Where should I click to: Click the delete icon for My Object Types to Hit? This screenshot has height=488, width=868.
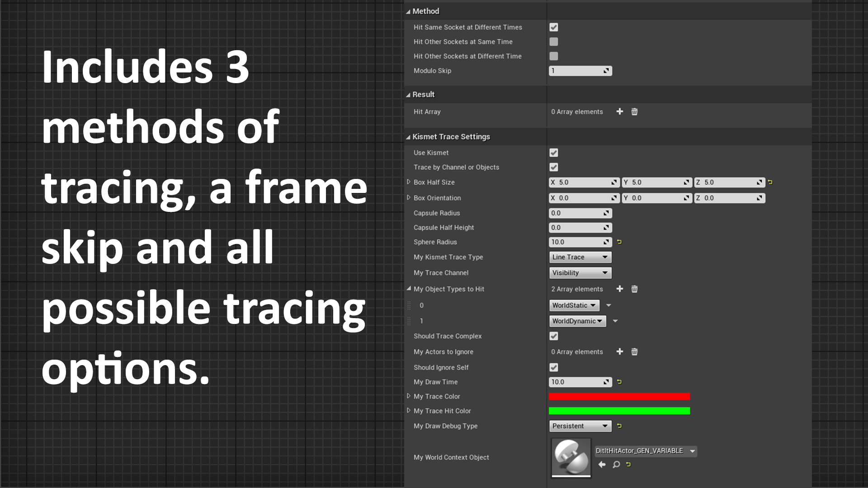[634, 288]
